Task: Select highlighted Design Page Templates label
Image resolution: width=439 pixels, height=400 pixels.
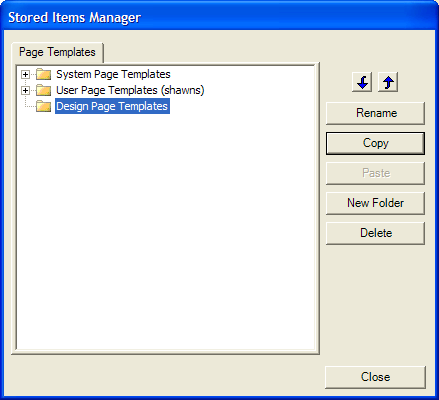Action: [x=112, y=106]
